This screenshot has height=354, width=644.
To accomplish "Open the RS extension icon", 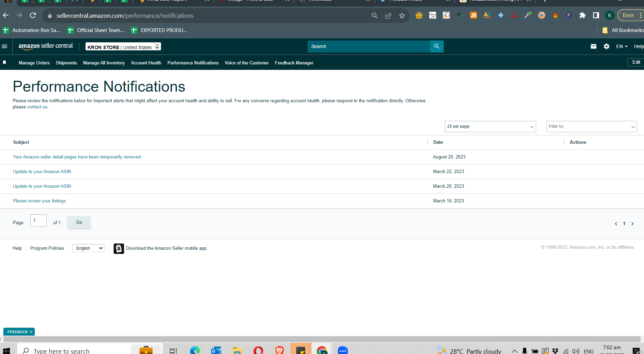I will click(x=460, y=15).
